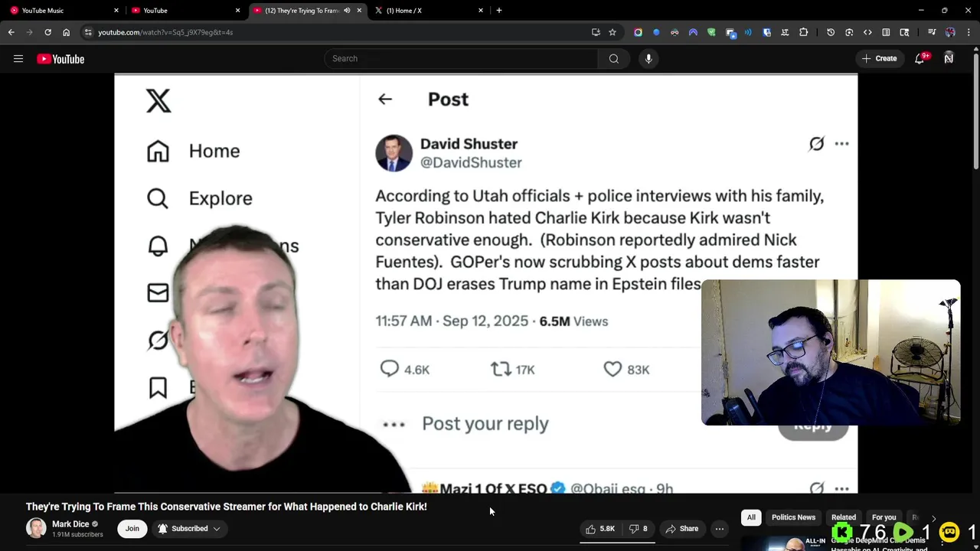
Task: Click the search magnifier button
Action: [613, 59]
